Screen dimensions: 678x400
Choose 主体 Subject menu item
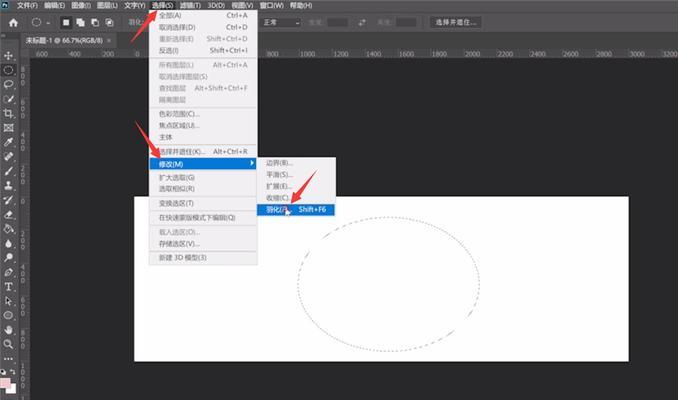pyautogui.click(x=203, y=137)
